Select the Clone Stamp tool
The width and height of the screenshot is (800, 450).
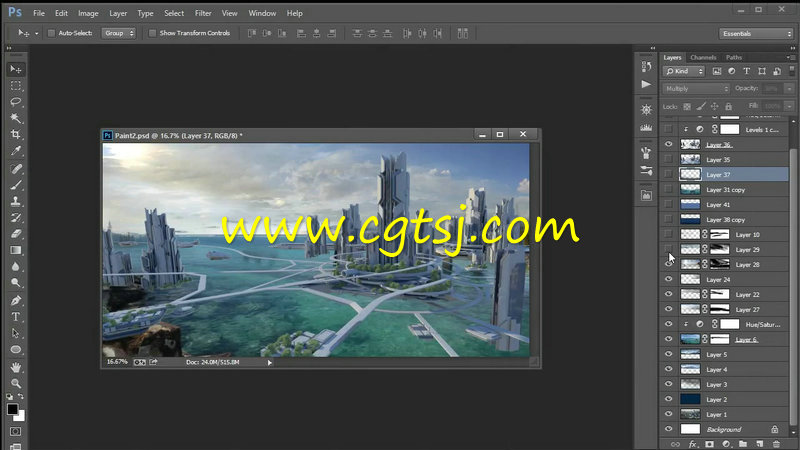click(x=16, y=202)
